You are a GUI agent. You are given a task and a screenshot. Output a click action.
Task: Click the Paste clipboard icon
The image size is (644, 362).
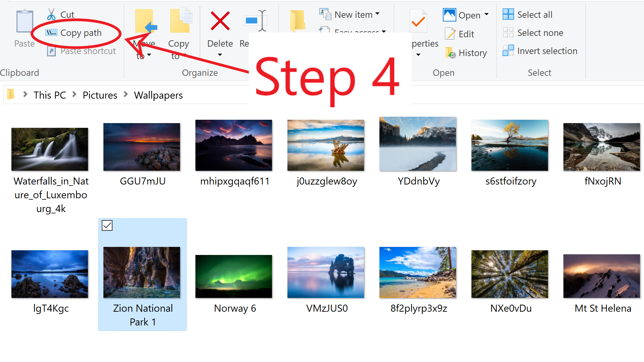[25, 21]
